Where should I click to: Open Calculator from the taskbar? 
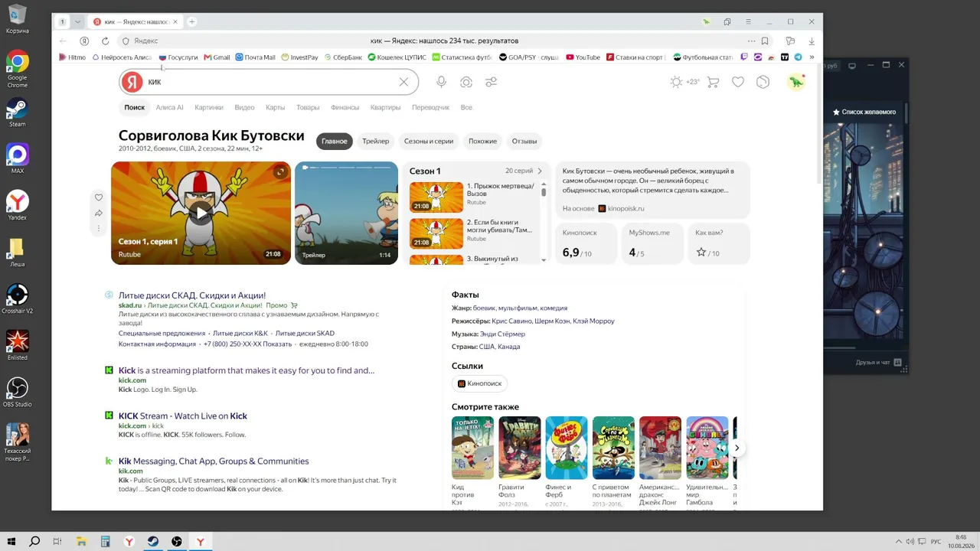coord(106,542)
